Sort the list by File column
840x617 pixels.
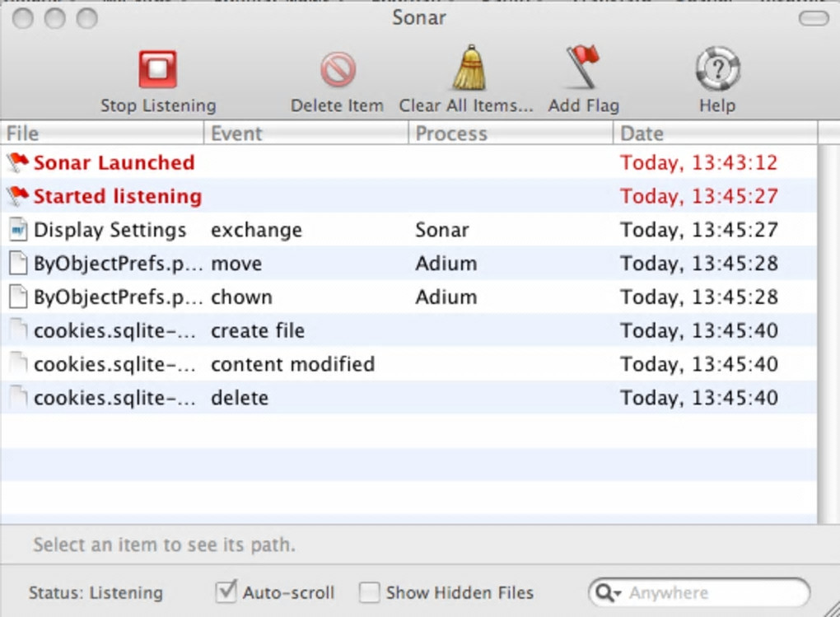tap(103, 133)
